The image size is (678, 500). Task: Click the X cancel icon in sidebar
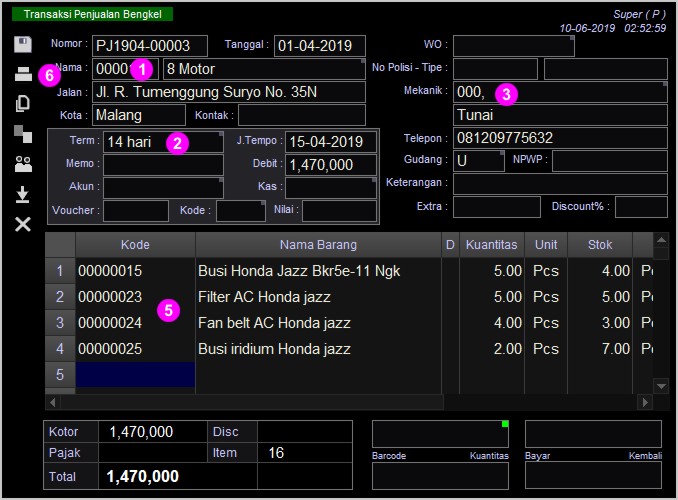[23, 224]
